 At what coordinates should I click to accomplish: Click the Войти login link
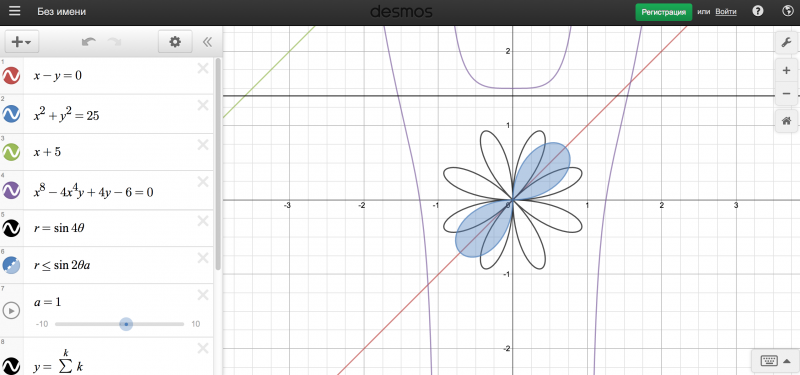click(x=726, y=12)
